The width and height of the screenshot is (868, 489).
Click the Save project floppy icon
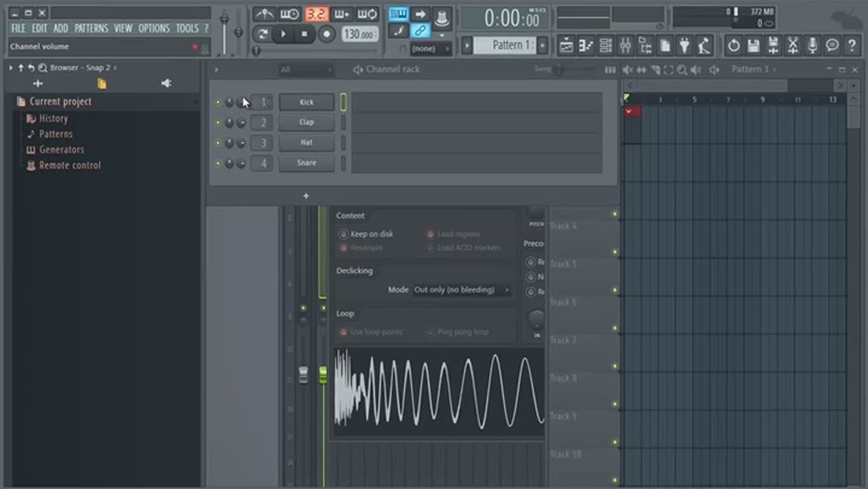click(x=753, y=46)
